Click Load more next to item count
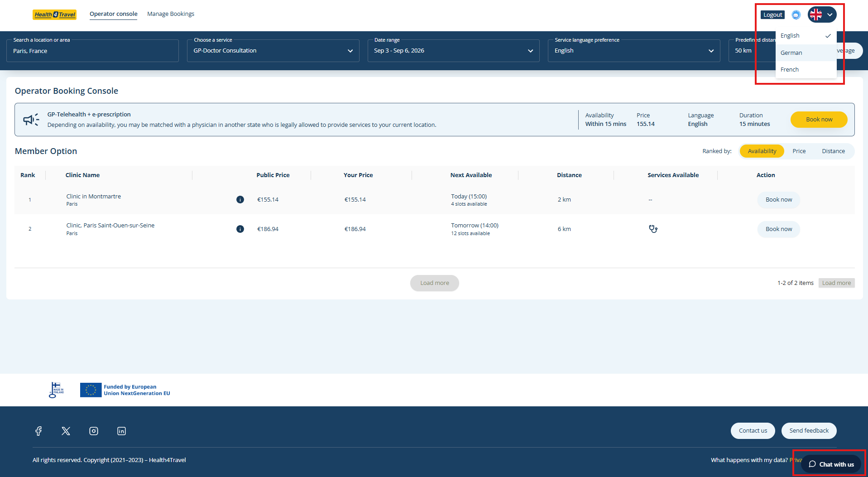Viewport: 868px width, 477px height. click(x=836, y=283)
